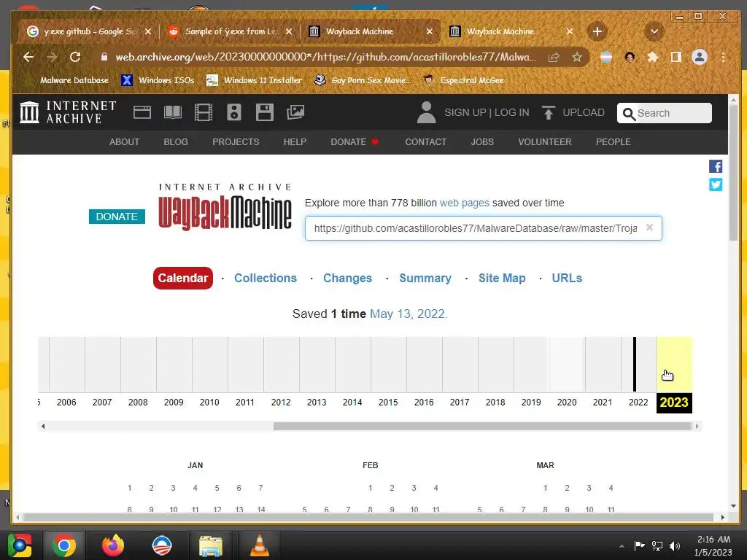Click the year timeline horizontal scrollbar
This screenshot has height=560, width=747.
coord(483,426)
